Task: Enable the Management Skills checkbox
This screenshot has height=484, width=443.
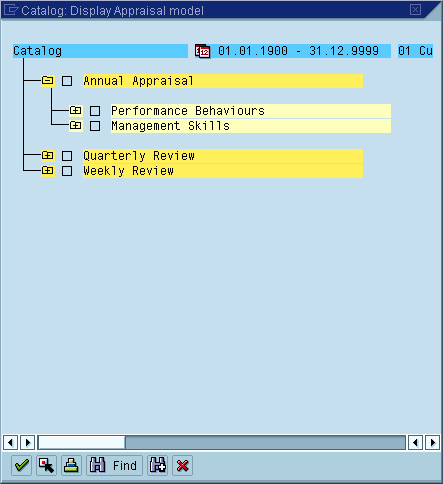Action: 95,126
